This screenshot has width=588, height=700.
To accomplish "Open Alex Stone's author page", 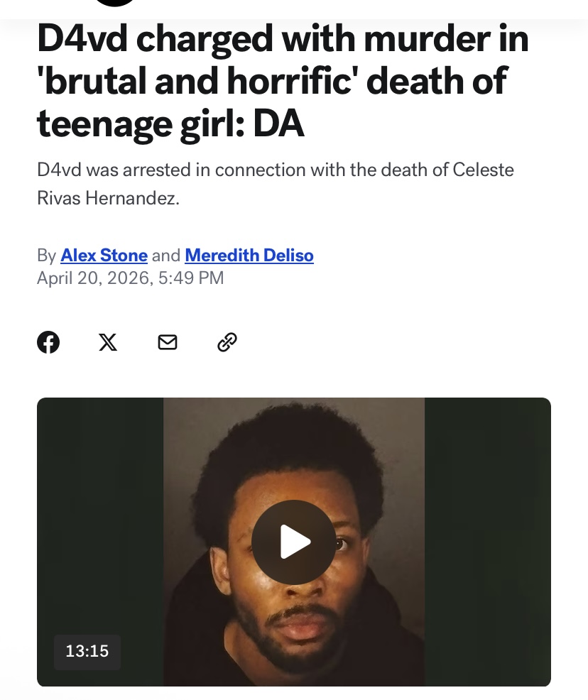I will pos(104,256).
